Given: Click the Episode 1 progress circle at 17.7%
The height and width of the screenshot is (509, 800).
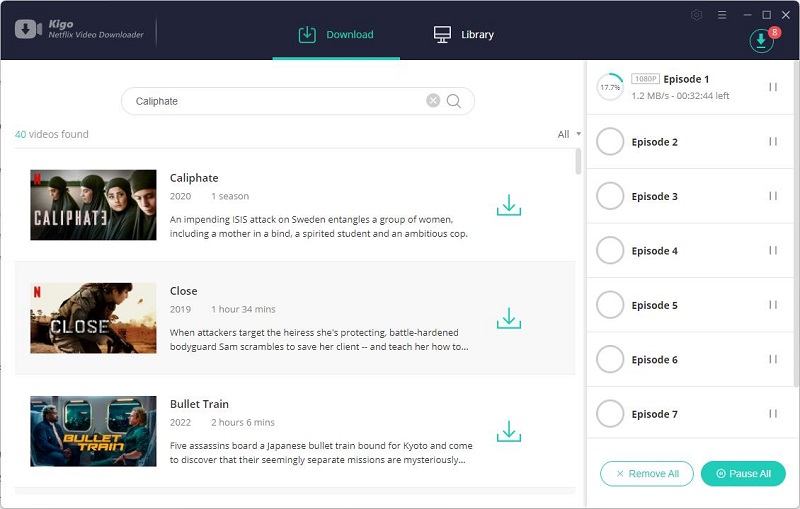Looking at the screenshot, I should 610,87.
